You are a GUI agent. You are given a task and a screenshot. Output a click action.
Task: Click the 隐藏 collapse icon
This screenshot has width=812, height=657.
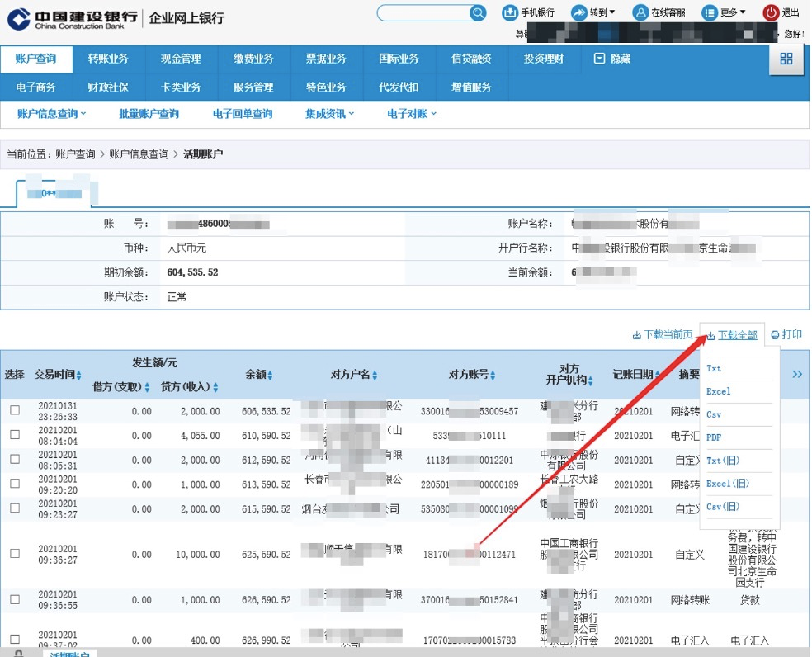599,59
